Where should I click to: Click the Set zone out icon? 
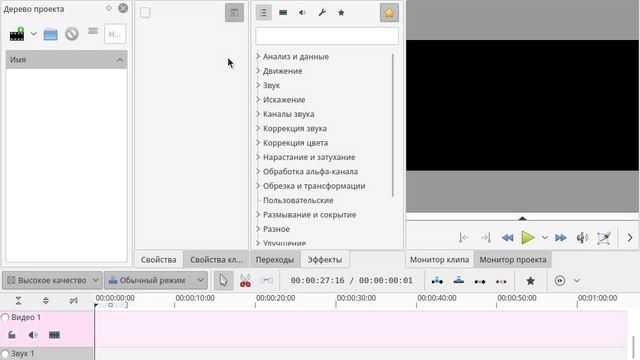pos(486,238)
